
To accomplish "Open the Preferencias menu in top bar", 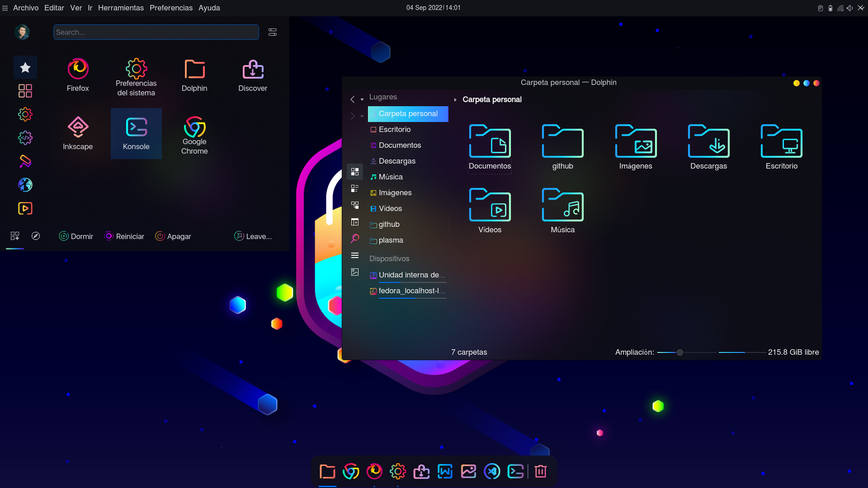I will pos(171,8).
